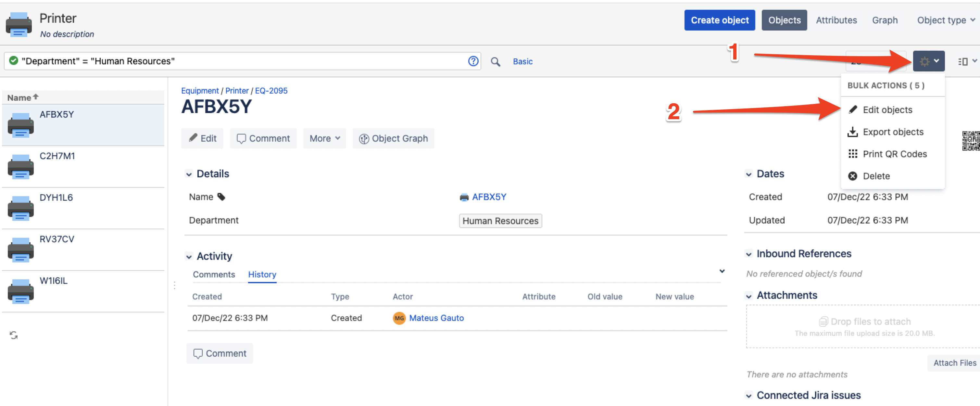Select the C2H7M1 printer in list
This screenshot has height=406, width=980.
57,156
